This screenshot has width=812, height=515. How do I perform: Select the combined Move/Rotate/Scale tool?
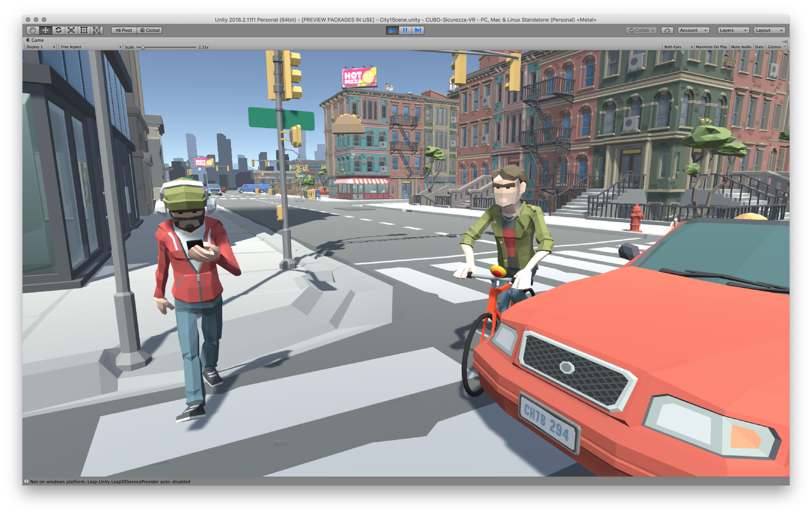point(97,30)
